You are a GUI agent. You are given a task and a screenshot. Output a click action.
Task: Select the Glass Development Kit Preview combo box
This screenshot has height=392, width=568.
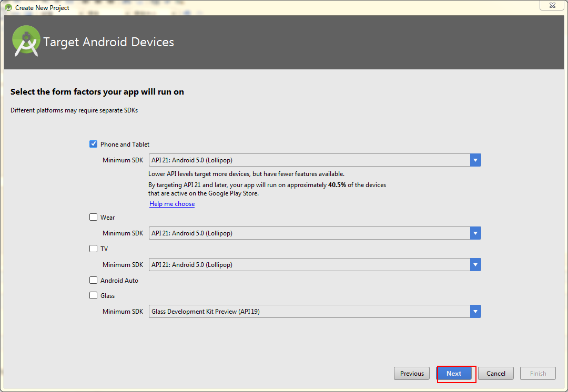(x=309, y=312)
